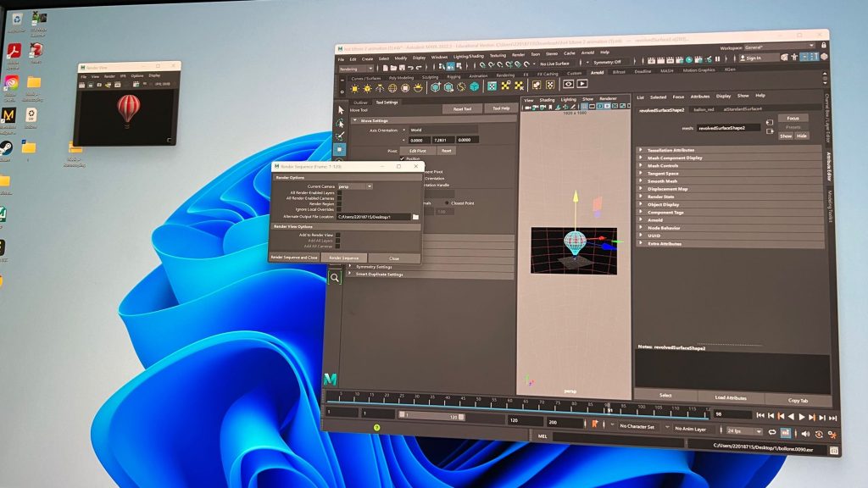The image size is (868, 488).
Task: Click the Close button in Render Sequence dialog
Action: pos(393,258)
